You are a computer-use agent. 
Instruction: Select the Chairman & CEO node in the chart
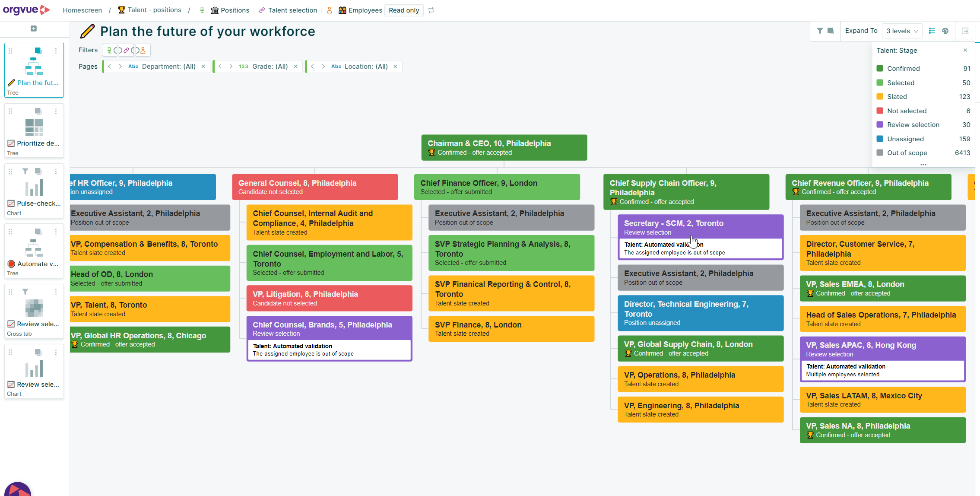[504, 147]
